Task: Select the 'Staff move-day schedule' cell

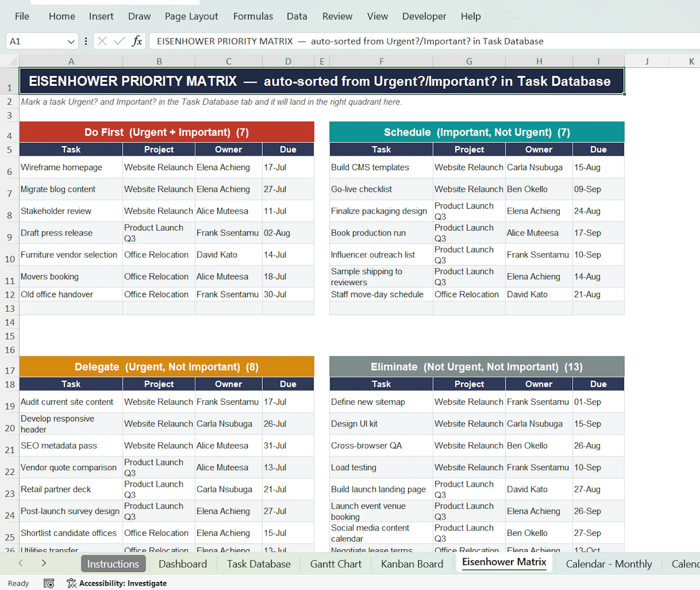Action: [x=381, y=295]
